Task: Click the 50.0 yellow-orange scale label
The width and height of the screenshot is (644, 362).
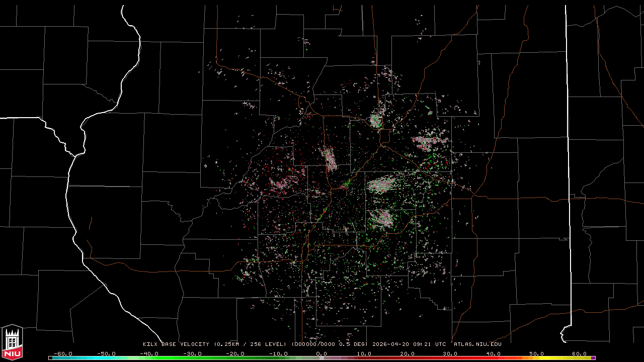Action: coord(536,353)
